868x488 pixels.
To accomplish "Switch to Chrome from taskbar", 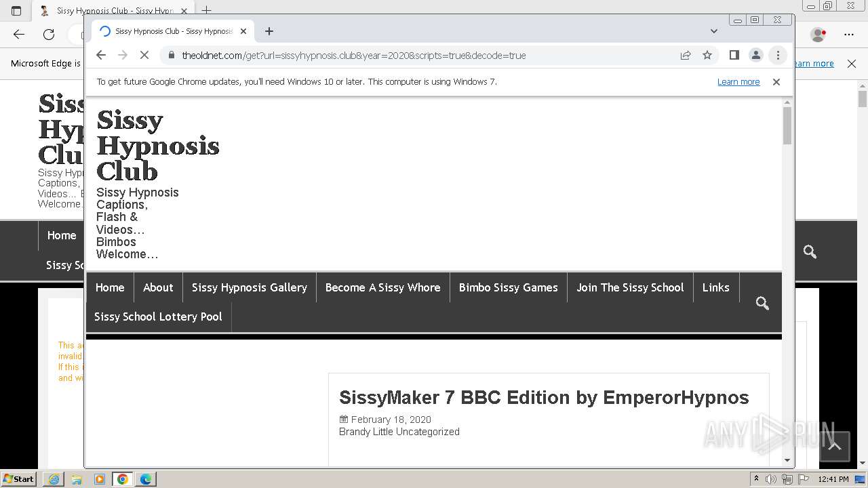I will point(123,479).
